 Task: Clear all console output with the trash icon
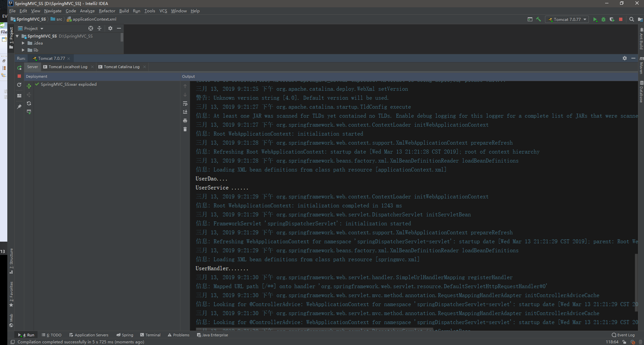(185, 129)
